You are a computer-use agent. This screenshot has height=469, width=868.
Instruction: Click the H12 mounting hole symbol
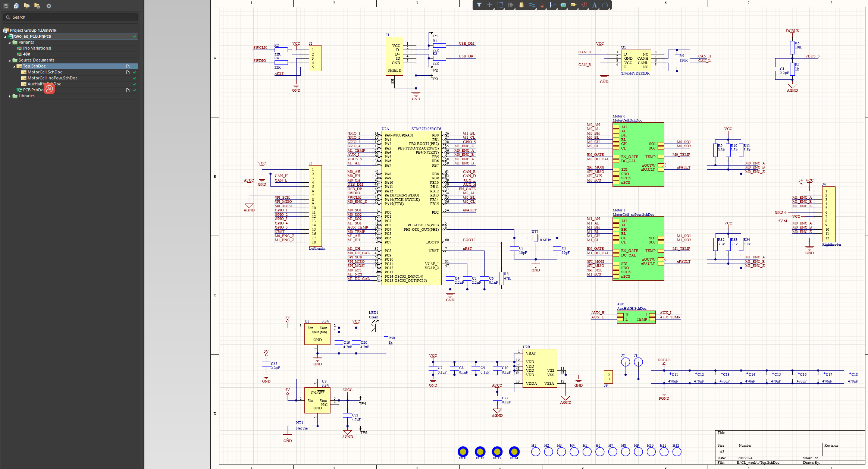click(677, 452)
